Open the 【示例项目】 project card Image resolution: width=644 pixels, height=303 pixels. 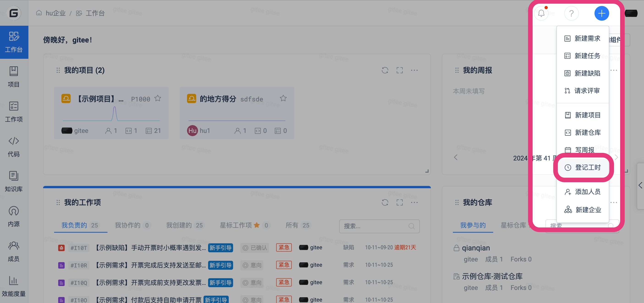(x=111, y=113)
